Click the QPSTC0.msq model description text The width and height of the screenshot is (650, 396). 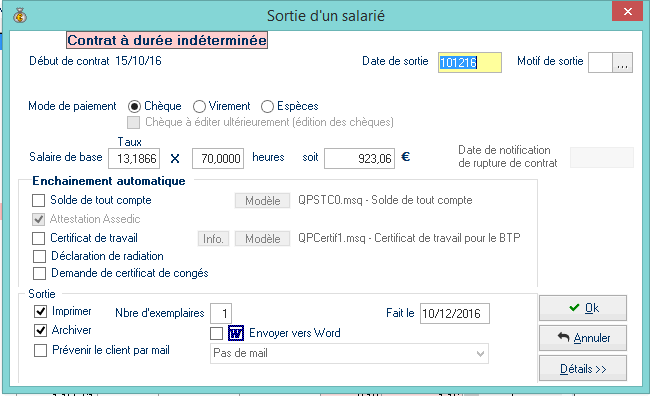tap(385, 200)
